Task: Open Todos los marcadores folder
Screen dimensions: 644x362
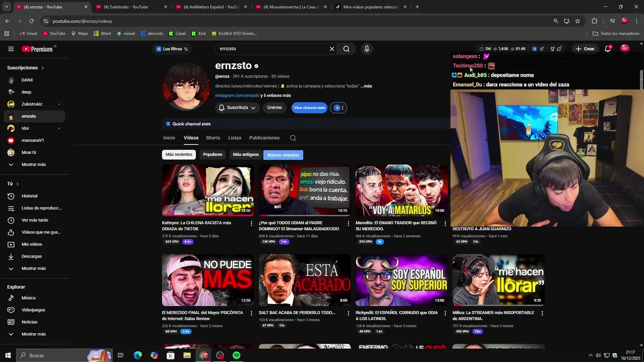Action: pyautogui.click(x=616, y=34)
